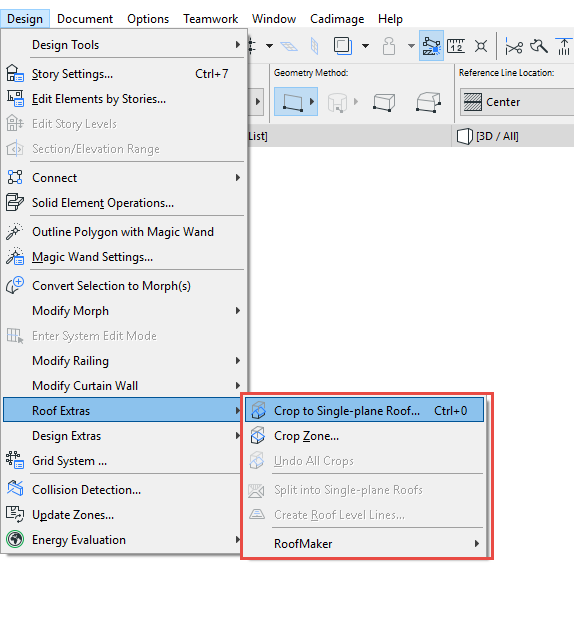Select the box geometry method option
574x620 pixels.
(x=384, y=102)
